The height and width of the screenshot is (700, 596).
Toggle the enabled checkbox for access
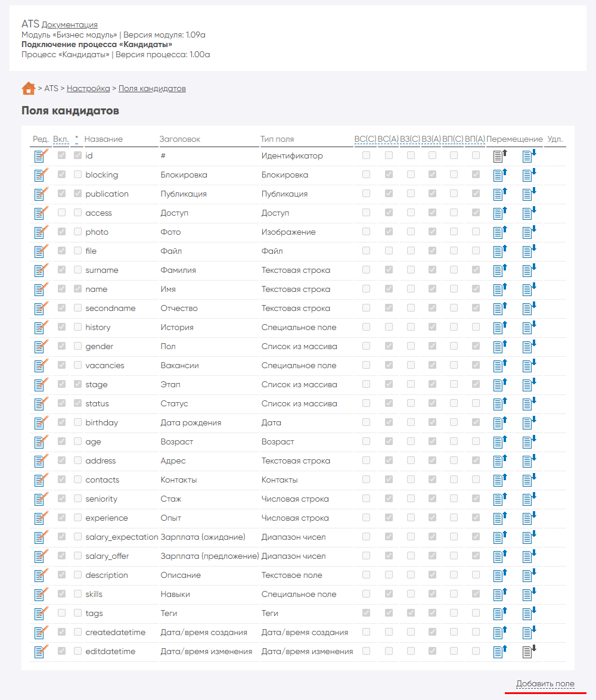(x=62, y=213)
